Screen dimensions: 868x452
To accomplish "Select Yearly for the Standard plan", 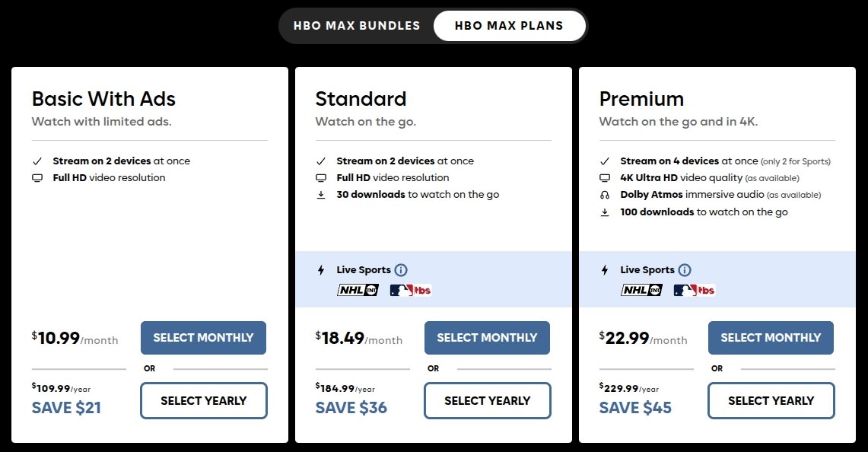I will (x=487, y=400).
